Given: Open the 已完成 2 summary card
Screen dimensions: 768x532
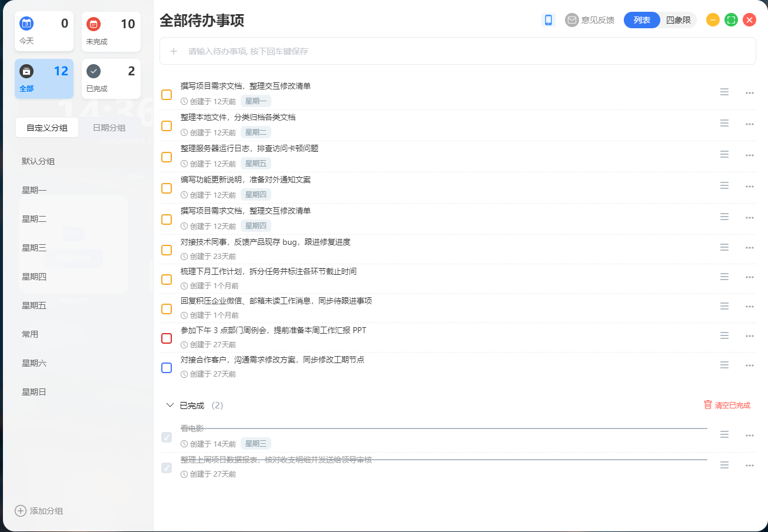Looking at the screenshot, I should point(111,79).
